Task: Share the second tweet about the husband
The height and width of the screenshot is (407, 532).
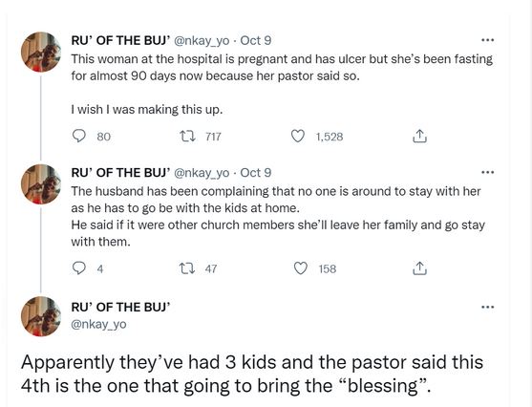Action: pos(419,268)
